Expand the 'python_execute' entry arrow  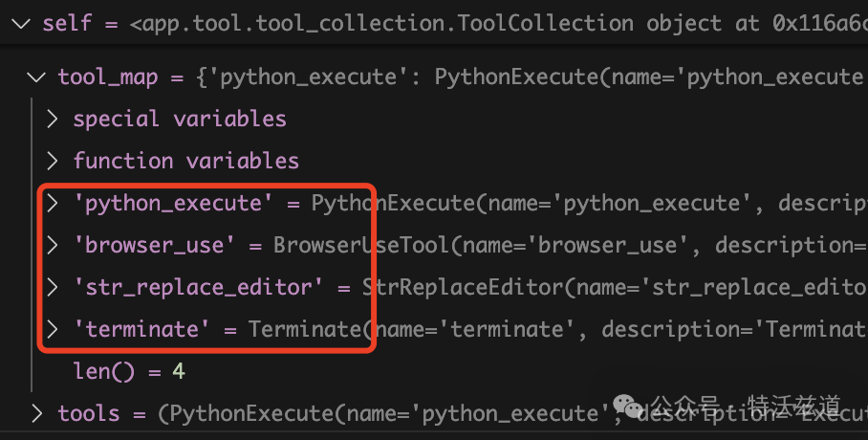52,203
